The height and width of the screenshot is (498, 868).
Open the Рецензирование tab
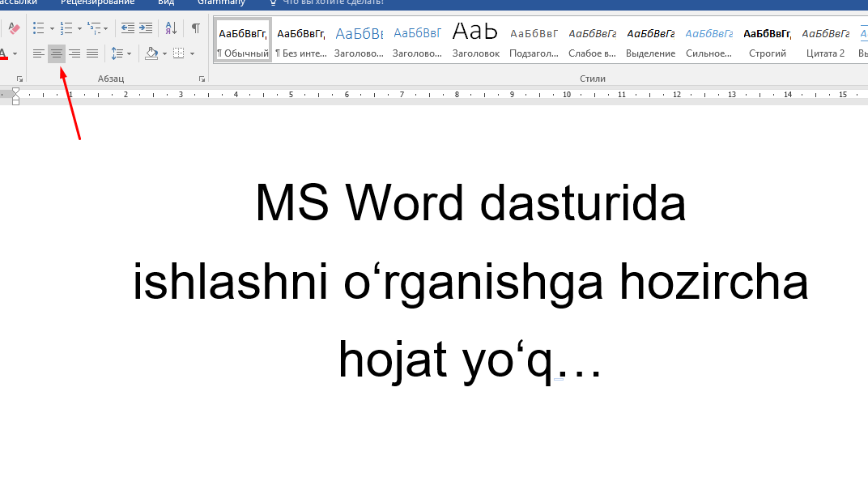point(97,2)
